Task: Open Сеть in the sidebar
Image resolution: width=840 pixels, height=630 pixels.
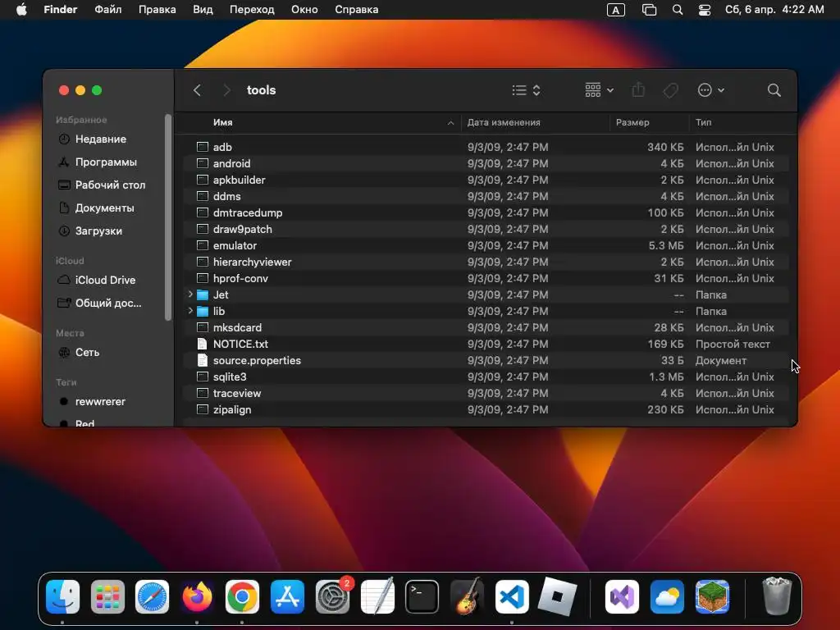Action: point(87,352)
